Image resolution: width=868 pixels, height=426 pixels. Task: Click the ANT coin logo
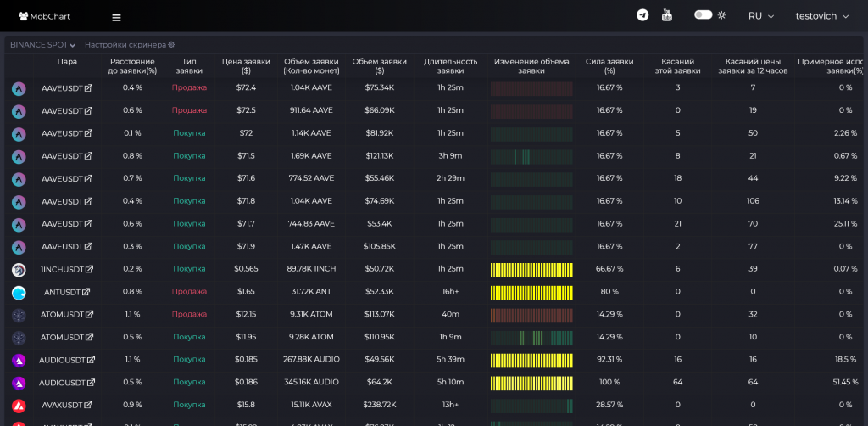19,293
